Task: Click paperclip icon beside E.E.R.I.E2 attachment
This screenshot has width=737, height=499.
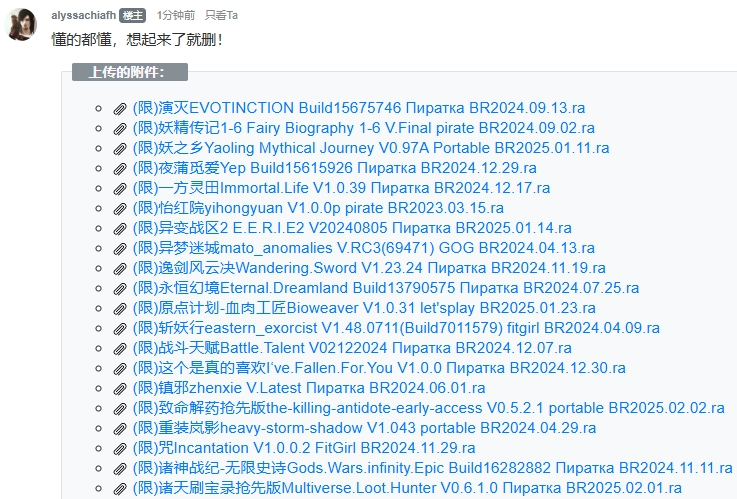Action: pos(120,229)
